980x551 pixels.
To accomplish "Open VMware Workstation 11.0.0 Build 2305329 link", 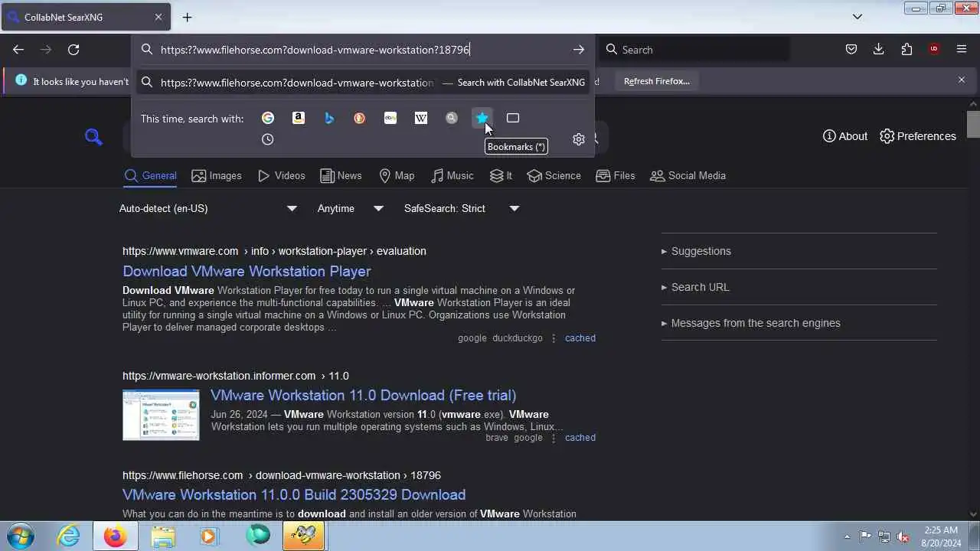I will 294,494.
